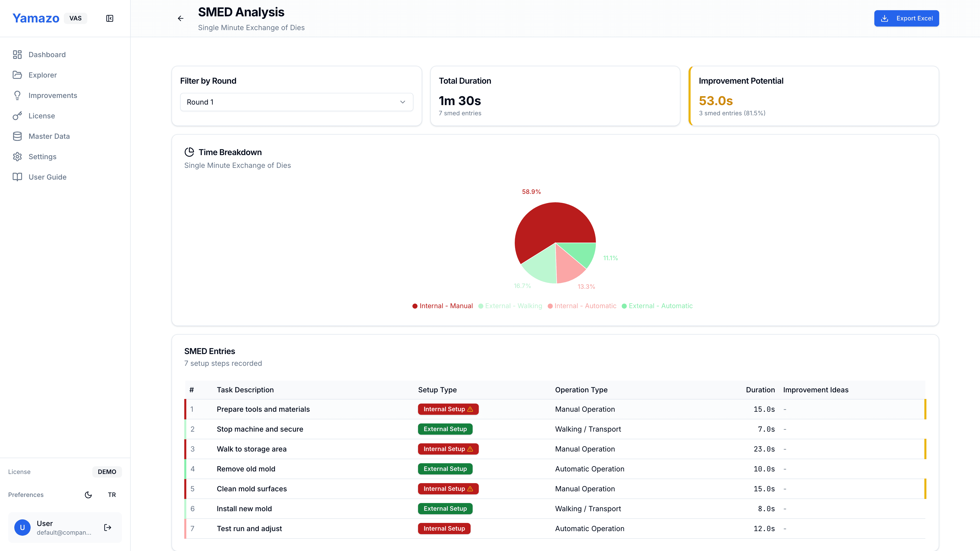Click the Settings gear icon
Screen dimensions: 980x551
[x=17, y=156]
